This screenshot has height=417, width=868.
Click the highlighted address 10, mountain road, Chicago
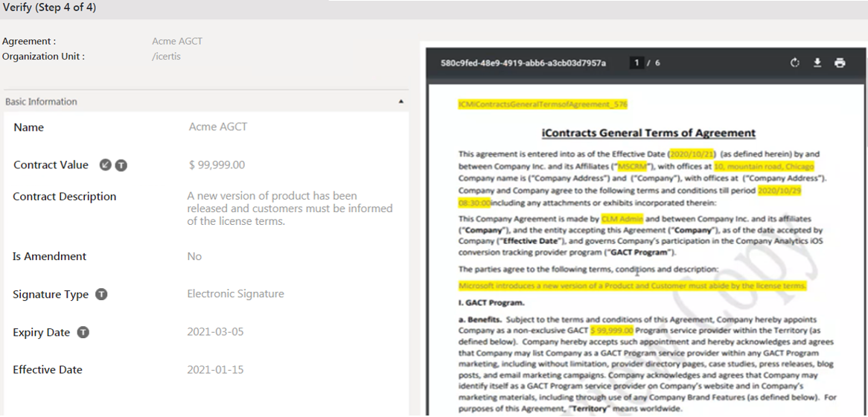pos(764,166)
